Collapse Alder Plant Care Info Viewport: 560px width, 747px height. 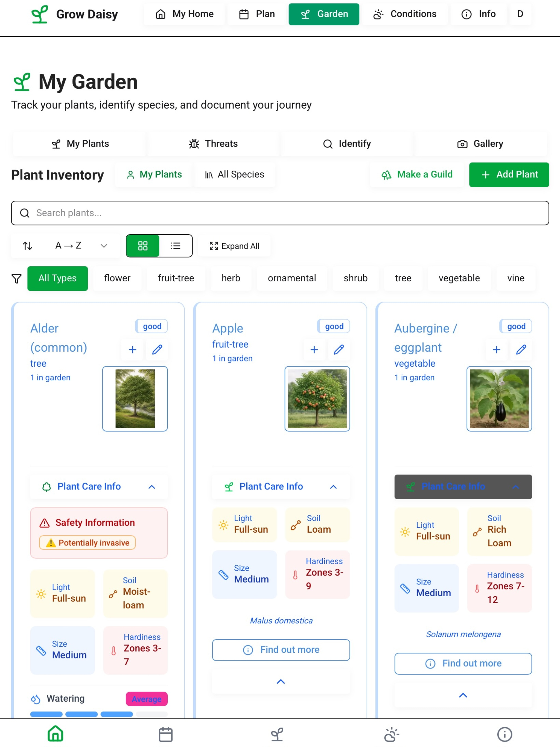[x=99, y=487]
